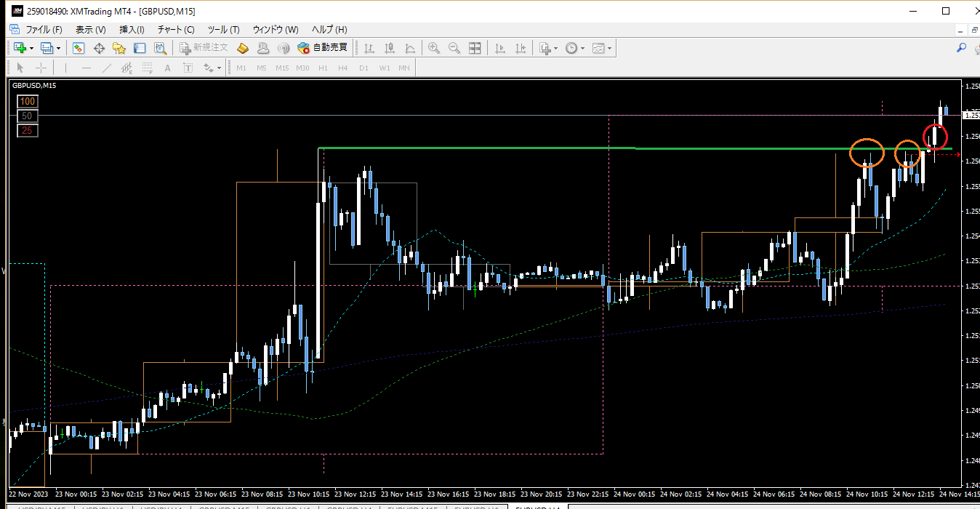Image resolution: width=980 pixels, height=509 pixels.
Task: Toggle chart auto scroll icon
Action: (x=500, y=48)
